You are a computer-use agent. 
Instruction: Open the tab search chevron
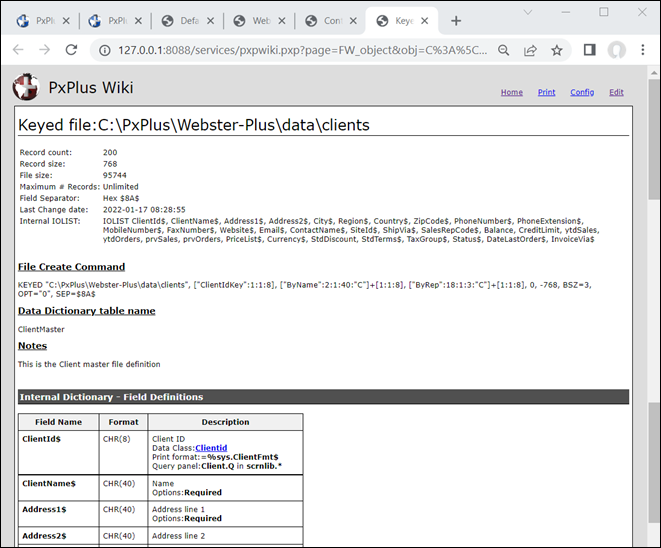click(527, 12)
